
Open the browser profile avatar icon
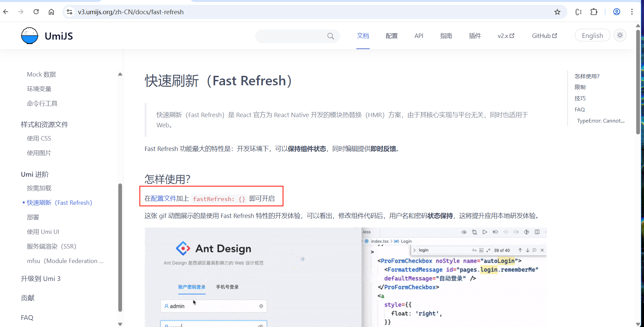coord(617,12)
